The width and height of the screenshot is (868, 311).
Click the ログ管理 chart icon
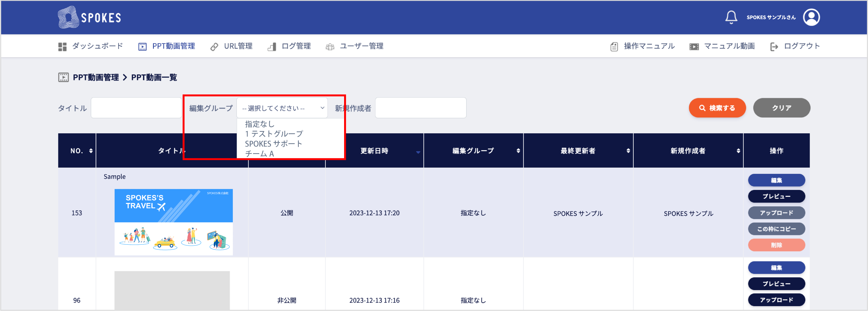click(272, 47)
